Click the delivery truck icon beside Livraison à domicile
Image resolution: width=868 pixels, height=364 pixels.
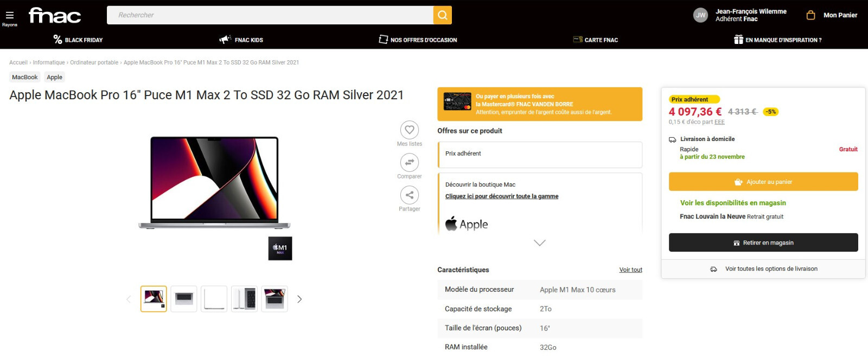[x=673, y=139]
